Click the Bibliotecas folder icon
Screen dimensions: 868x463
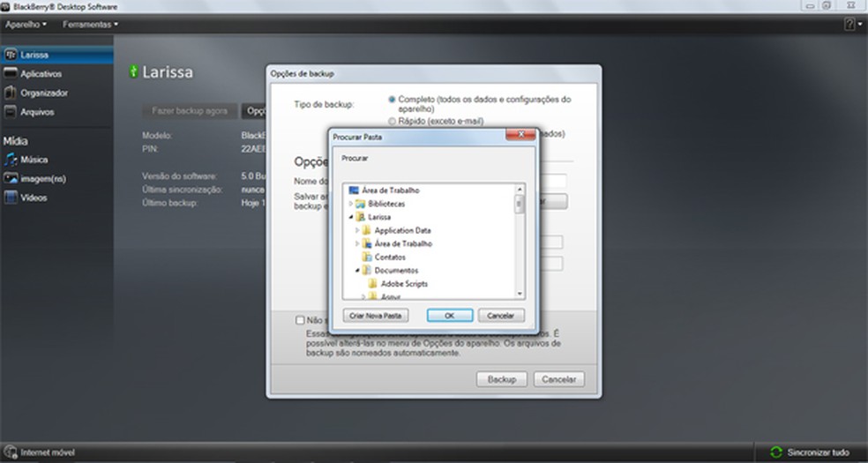click(x=361, y=204)
